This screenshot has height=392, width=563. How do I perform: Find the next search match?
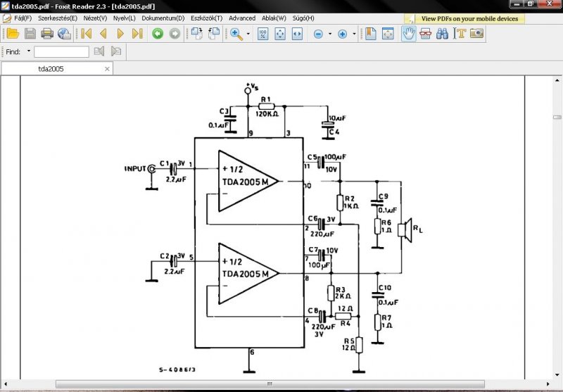click(116, 51)
